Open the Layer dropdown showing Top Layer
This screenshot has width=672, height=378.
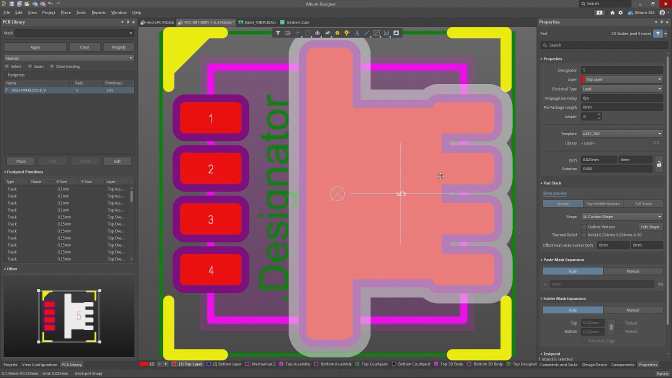click(x=622, y=79)
